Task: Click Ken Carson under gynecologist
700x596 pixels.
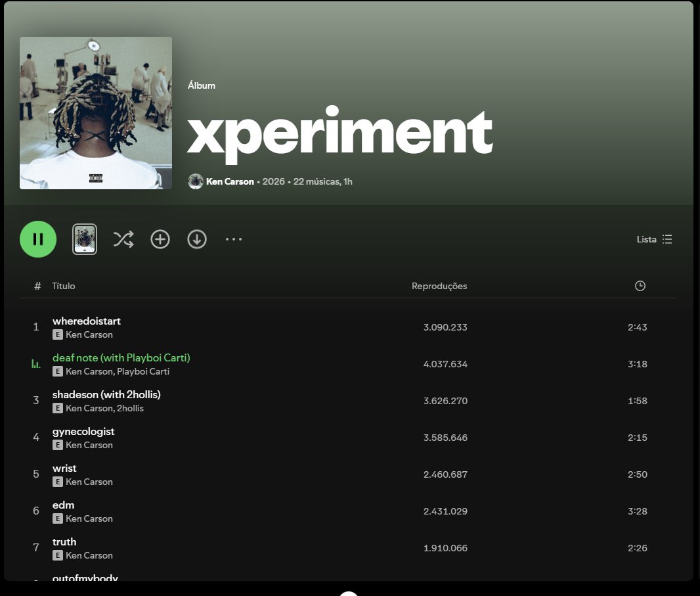Action: pos(89,445)
